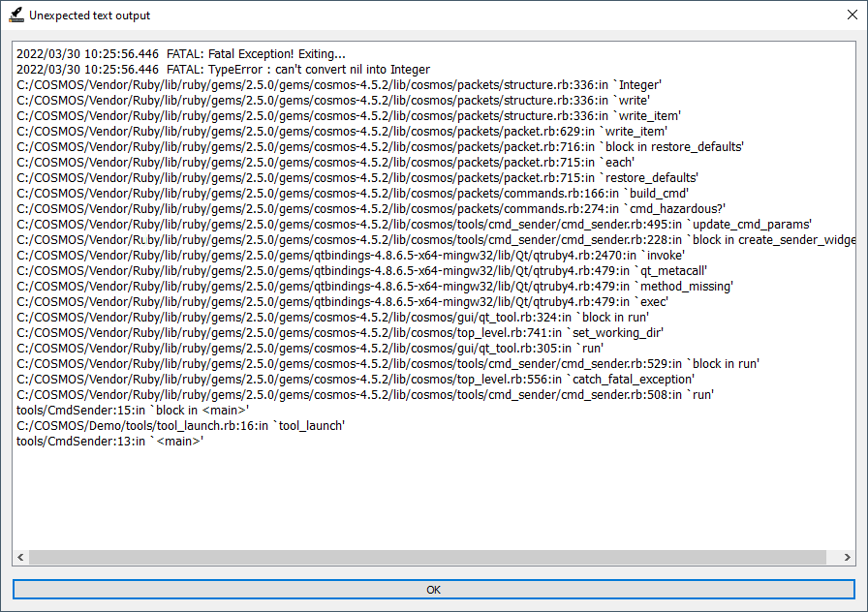Click the 'tools/CmdSender:15:in `block in <main>'' line
This screenshot has width=868, height=612.
[x=133, y=410]
